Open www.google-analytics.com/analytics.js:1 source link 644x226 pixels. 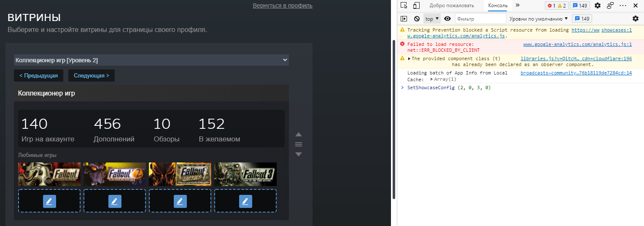coord(577,44)
